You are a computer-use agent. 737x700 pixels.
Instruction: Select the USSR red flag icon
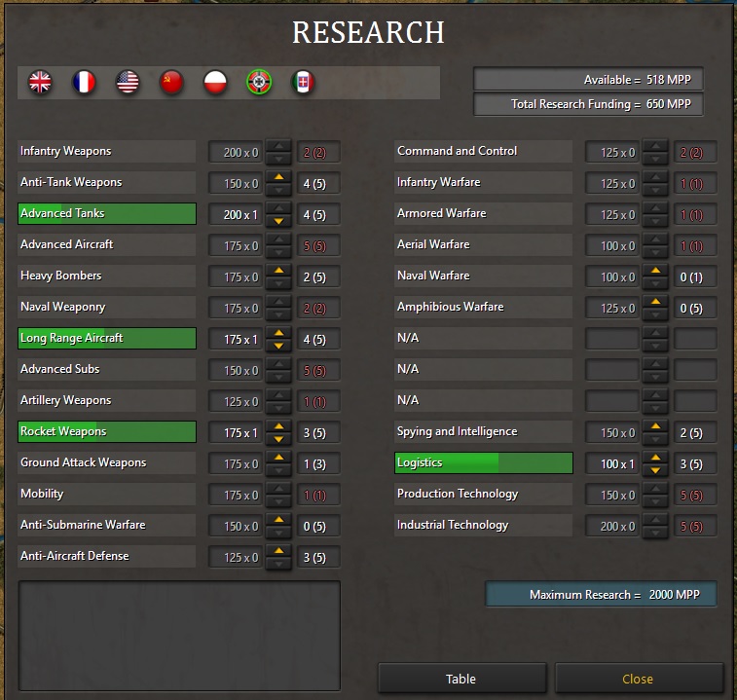point(171,83)
